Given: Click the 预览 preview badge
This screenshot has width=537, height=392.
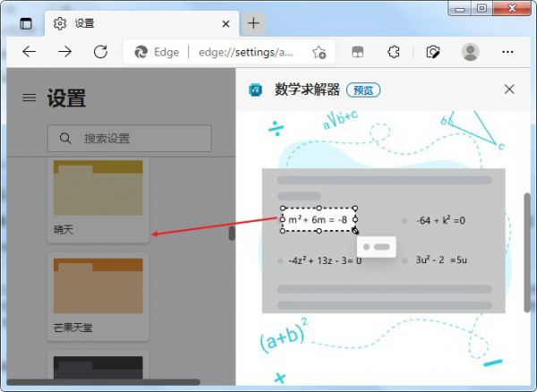Looking at the screenshot, I should (363, 90).
